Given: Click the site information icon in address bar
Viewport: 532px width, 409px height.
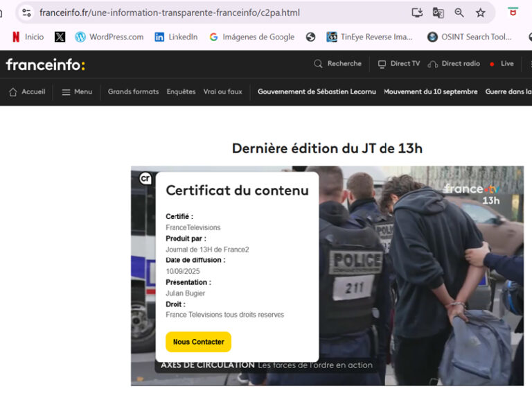Looking at the screenshot, I should (x=26, y=12).
